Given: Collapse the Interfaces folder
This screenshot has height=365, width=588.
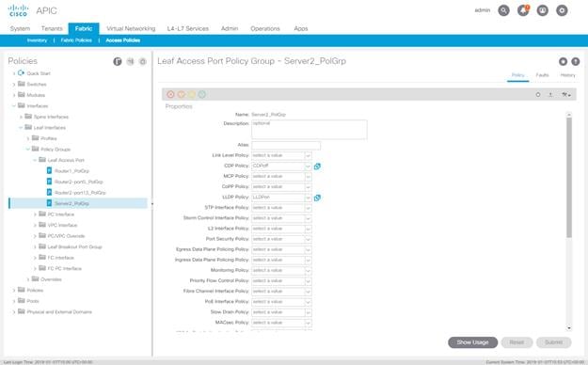Looking at the screenshot, I should click(14, 106).
